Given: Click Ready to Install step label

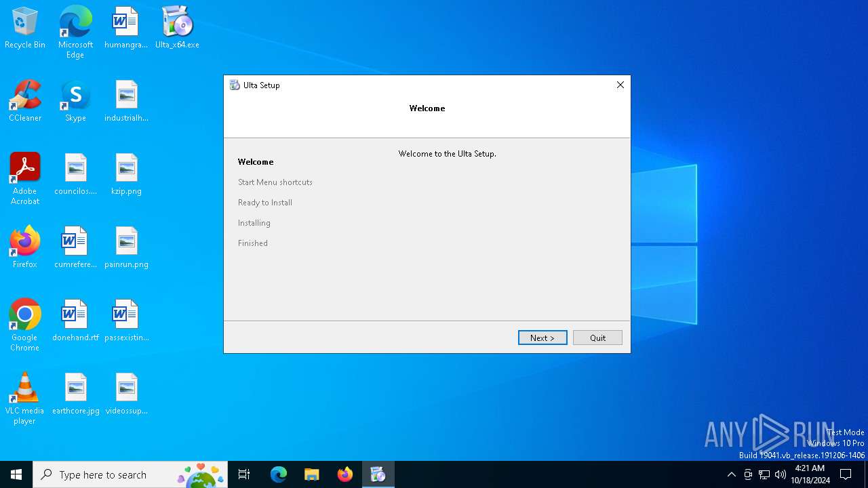Looking at the screenshot, I should click(265, 203).
